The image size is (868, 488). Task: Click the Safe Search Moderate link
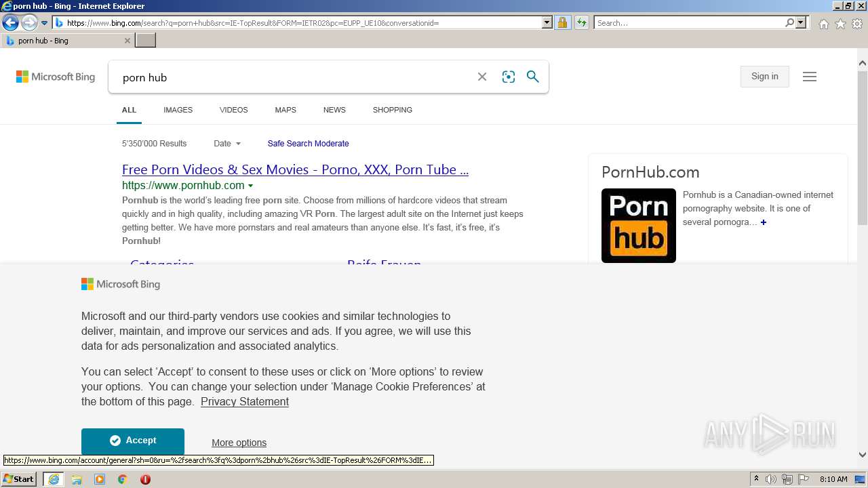[x=308, y=144]
